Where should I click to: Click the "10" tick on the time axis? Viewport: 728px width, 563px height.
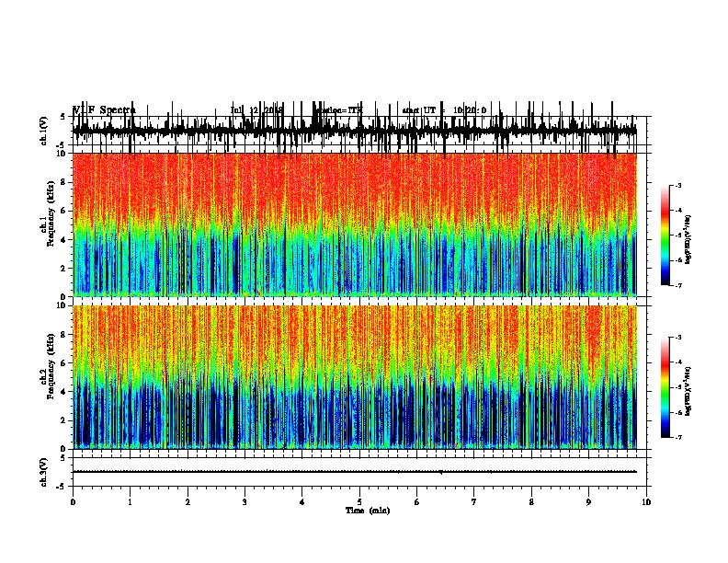[646, 502]
